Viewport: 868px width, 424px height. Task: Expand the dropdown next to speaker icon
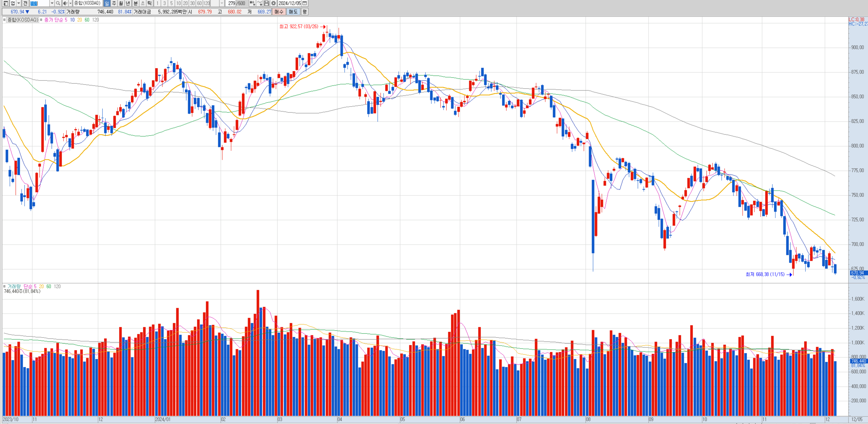coord(70,3)
